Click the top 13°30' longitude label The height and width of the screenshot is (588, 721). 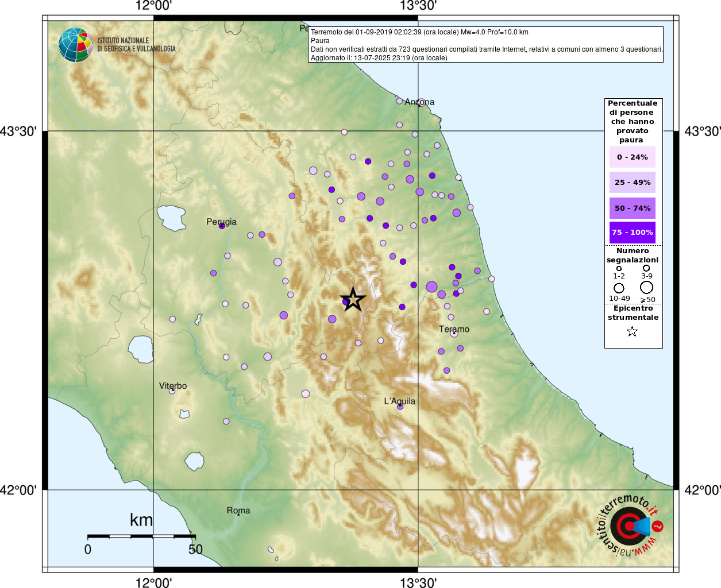coord(418,6)
